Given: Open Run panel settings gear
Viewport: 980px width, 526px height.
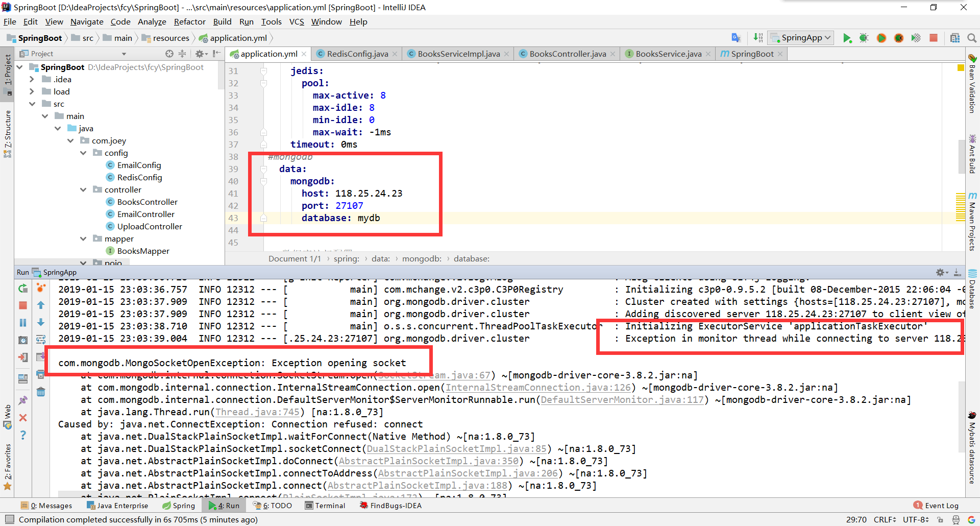Looking at the screenshot, I should click(942, 272).
